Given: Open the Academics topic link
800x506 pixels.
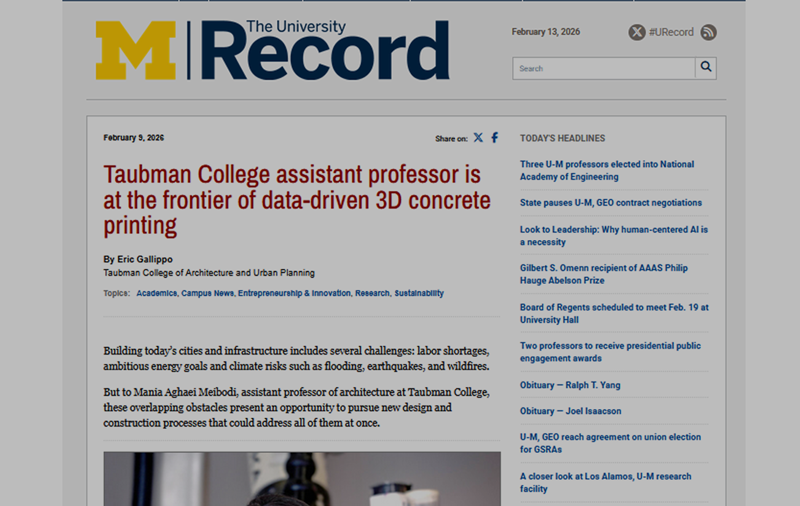Looking at the screenshot, I should (157, 293).
